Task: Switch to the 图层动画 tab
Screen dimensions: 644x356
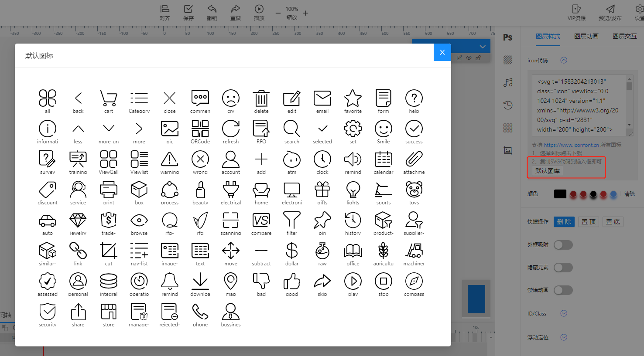Action: [x=586, y=36]
